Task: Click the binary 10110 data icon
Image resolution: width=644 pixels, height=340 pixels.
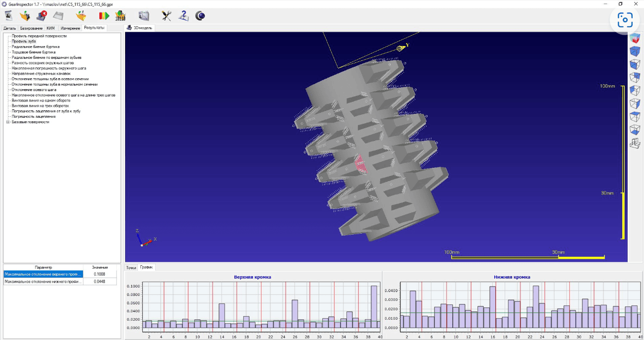Action: 120,16
